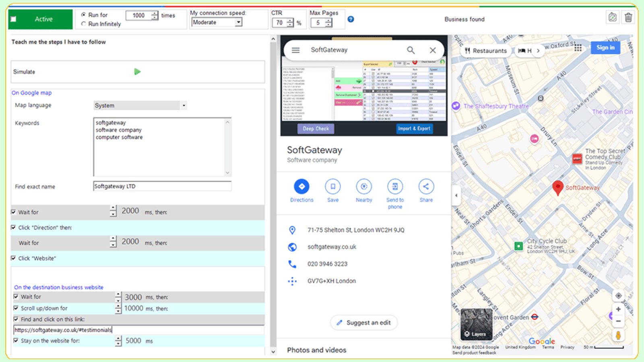Switch to the Run Infinitely option
The width and height of the screenshot is (644, 362).
pos(83,24)
